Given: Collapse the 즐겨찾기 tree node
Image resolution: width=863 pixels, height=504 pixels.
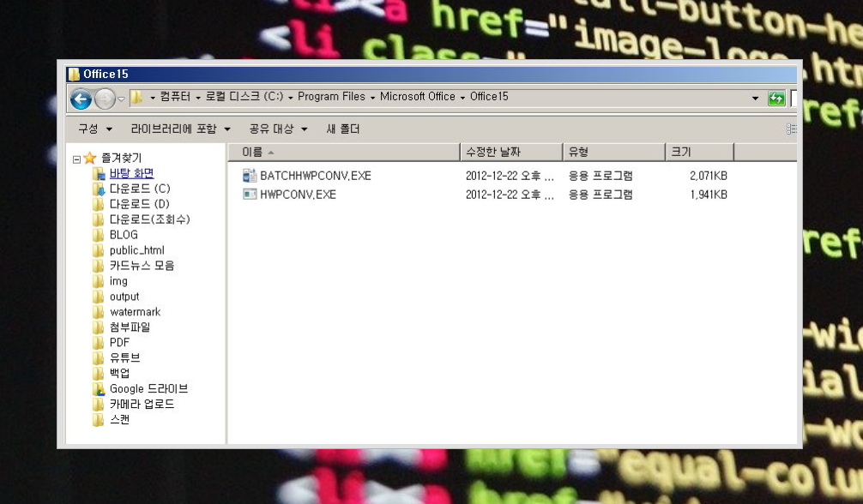Looking at the screenshot, I should tap(76, 159).
